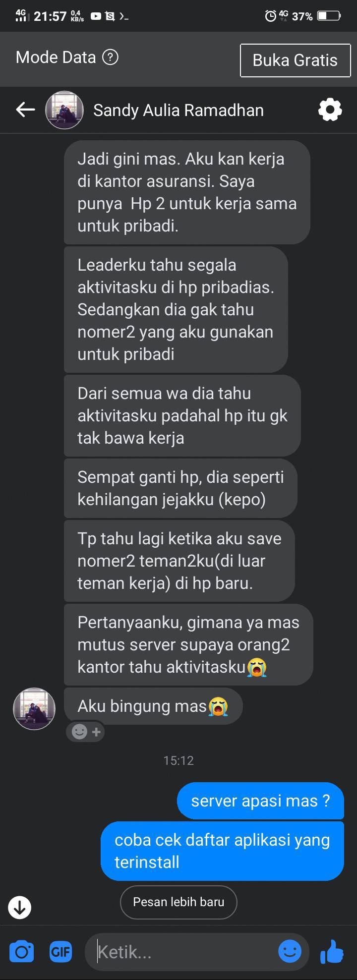
Task: Open contact name Sandy Aulia Ramadhan
Action: point(178,110)
